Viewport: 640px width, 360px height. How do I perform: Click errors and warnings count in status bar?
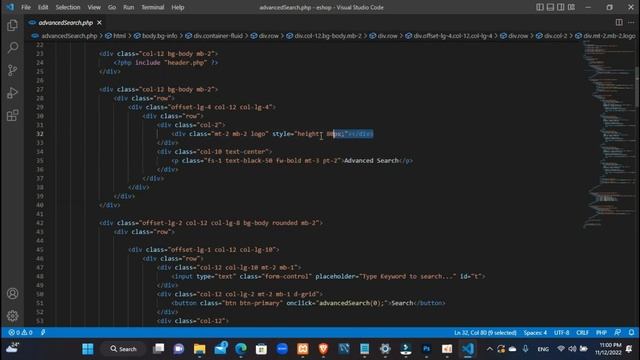coord(20,333)
